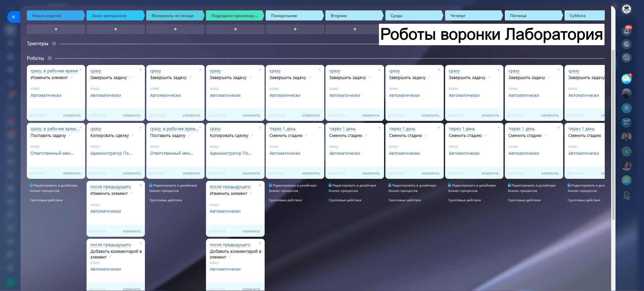Viewport: 644px width, 291px height.
Task: Add trigger under Подрядное производство stage
Action: tap(235, 29)
